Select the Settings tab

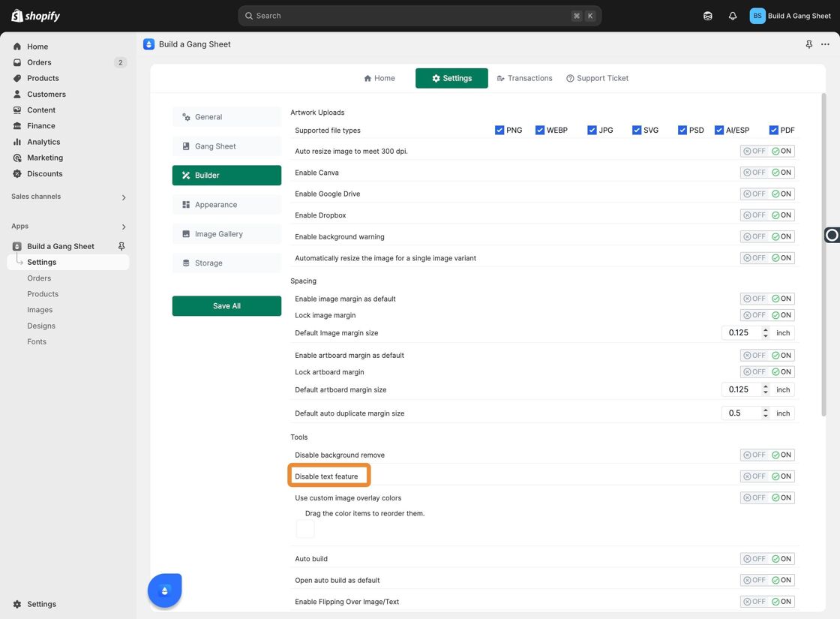point(451,78)
